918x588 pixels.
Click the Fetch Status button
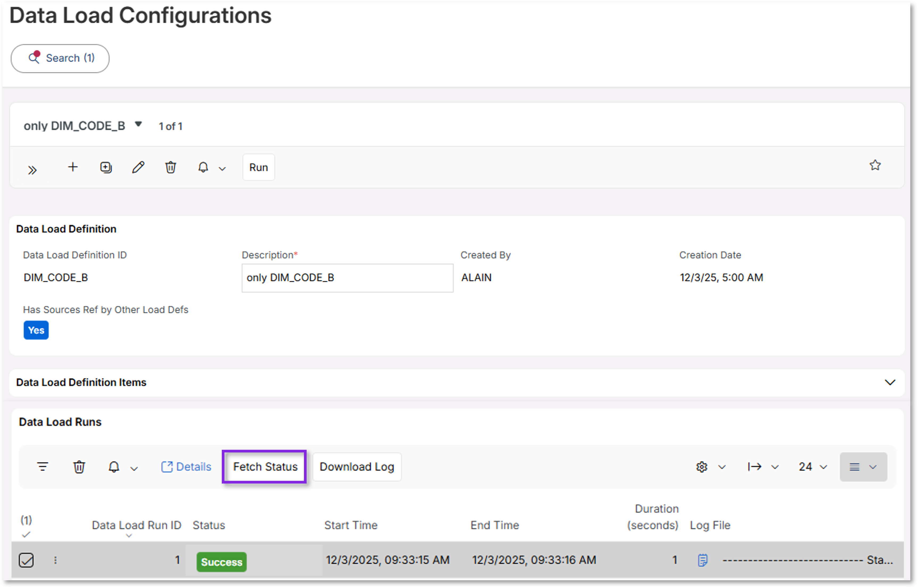coord(265,467)
